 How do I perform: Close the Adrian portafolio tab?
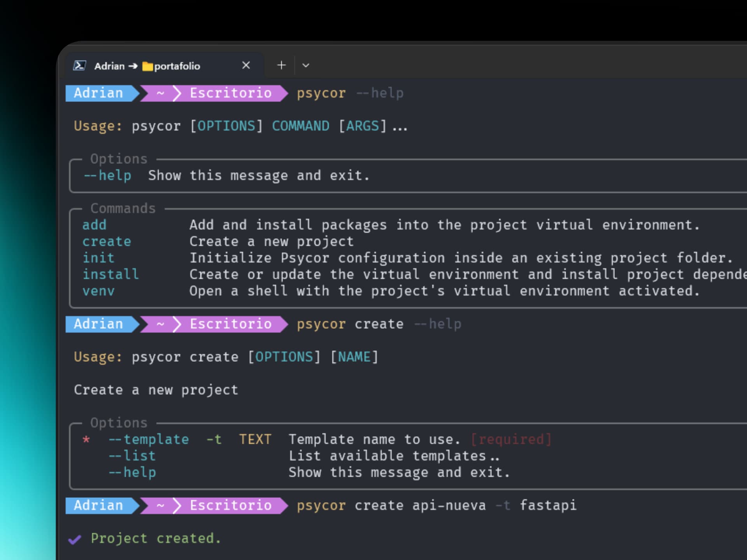click(x=246, y=65)
